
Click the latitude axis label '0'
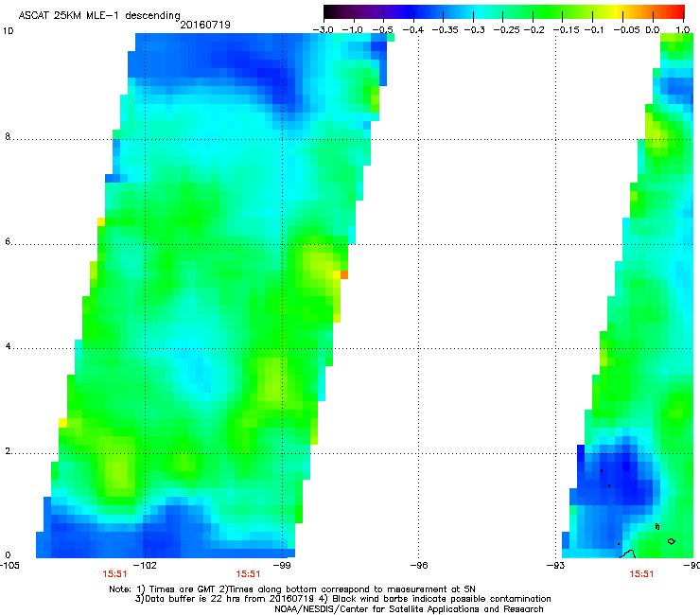click(x=8, y=555)
